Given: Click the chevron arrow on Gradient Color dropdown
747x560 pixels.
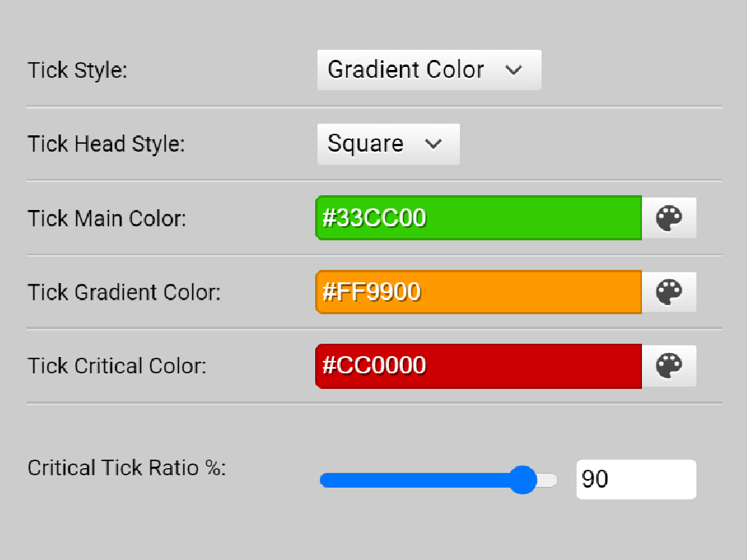Looking at the screenshot, I should tap(513, 70).
